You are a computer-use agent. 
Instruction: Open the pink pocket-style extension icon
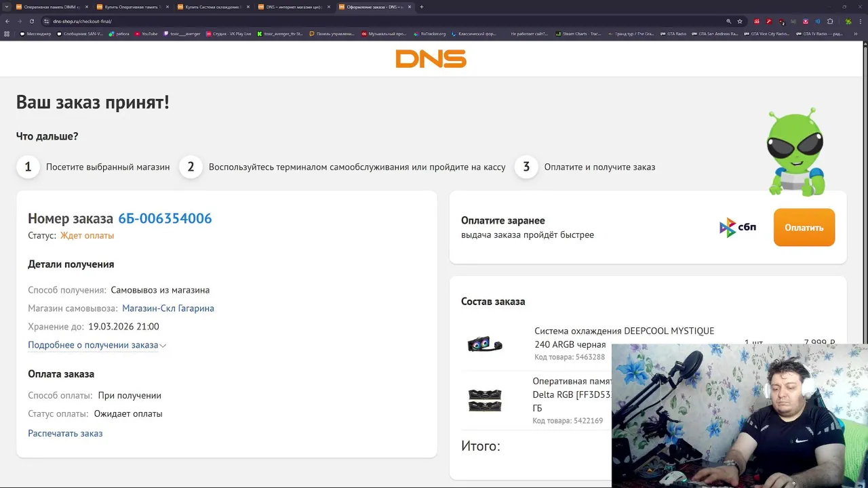tap(806, 21)
